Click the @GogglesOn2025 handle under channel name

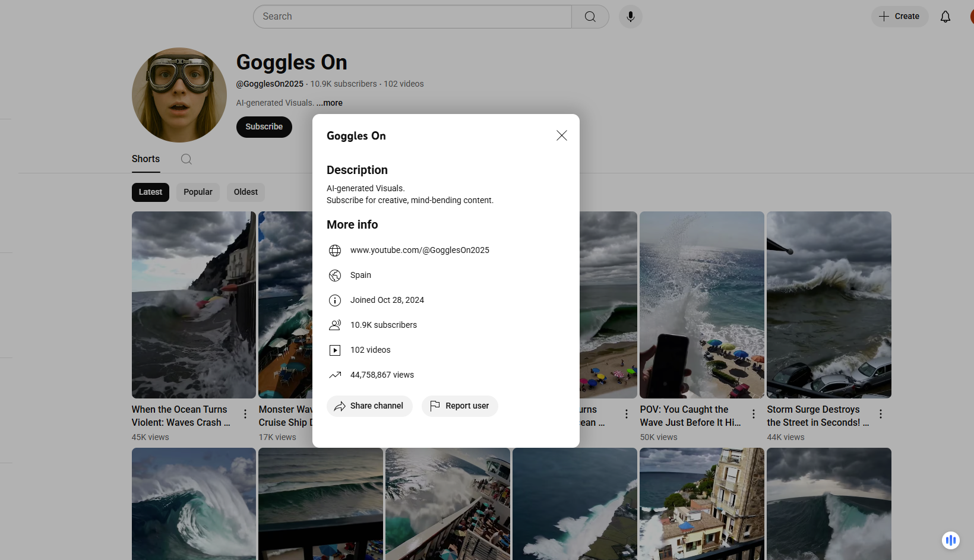(270, 84)
